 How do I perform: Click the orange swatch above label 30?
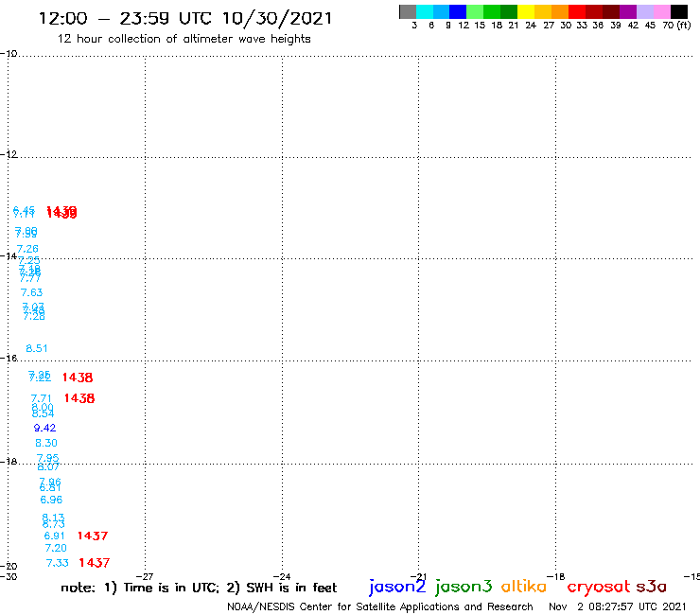560,11
